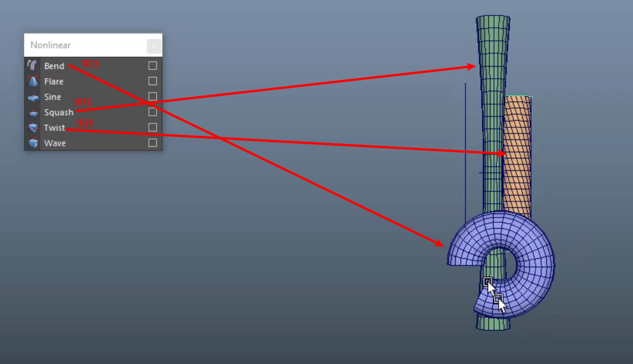Choose Flare from Nonlinear menu
Image resolution: width=633 pixels, height=364 pixels.
(54, 82)
